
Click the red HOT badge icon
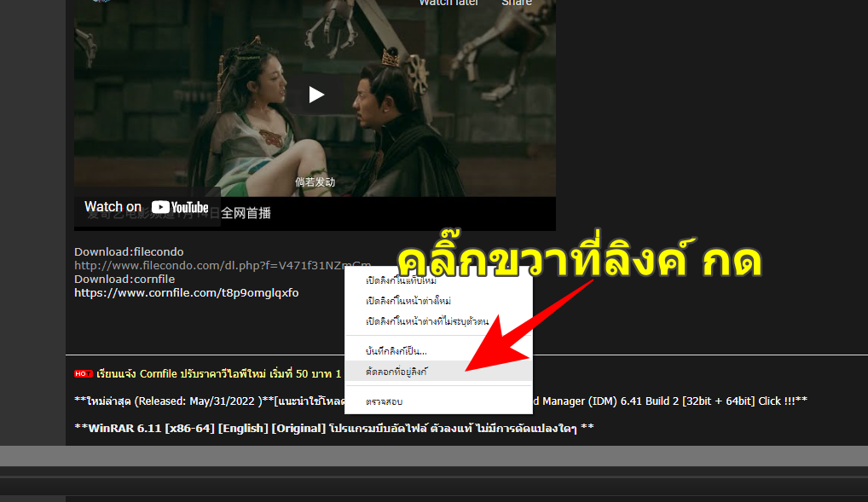point(84,373)
